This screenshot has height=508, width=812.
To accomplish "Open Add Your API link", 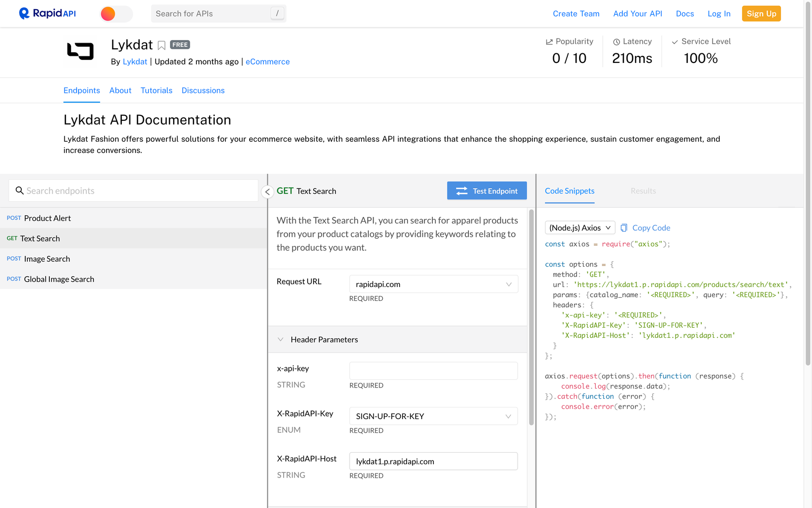I will click(x=637, y=14).
